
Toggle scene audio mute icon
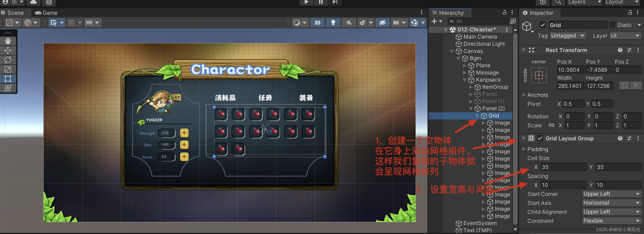(349, 23)
